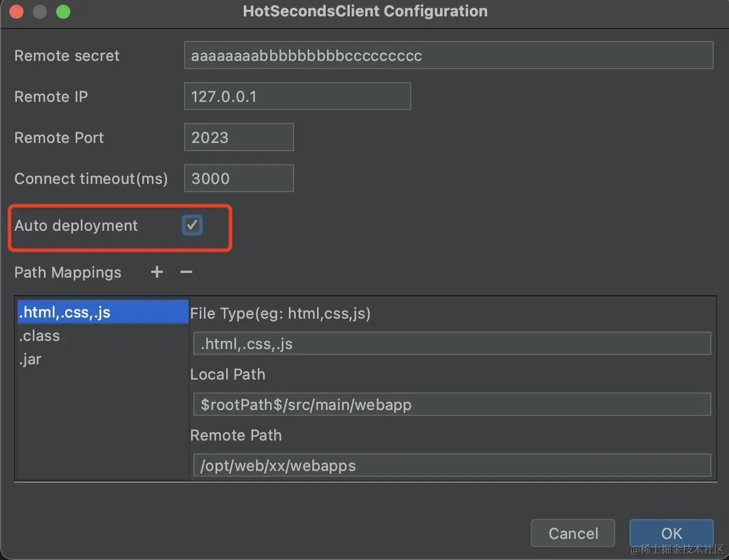Edit the Remote Path input field
This screenshot has height=560, width=729.
(452, 466)
